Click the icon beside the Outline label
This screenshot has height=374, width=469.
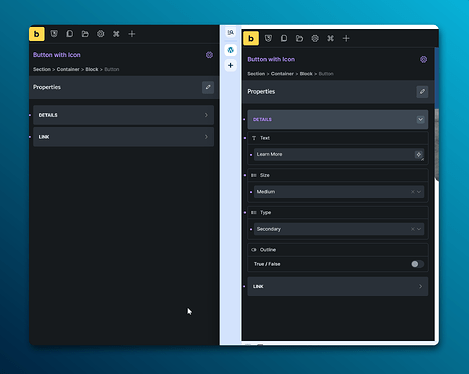coord(254,250)
